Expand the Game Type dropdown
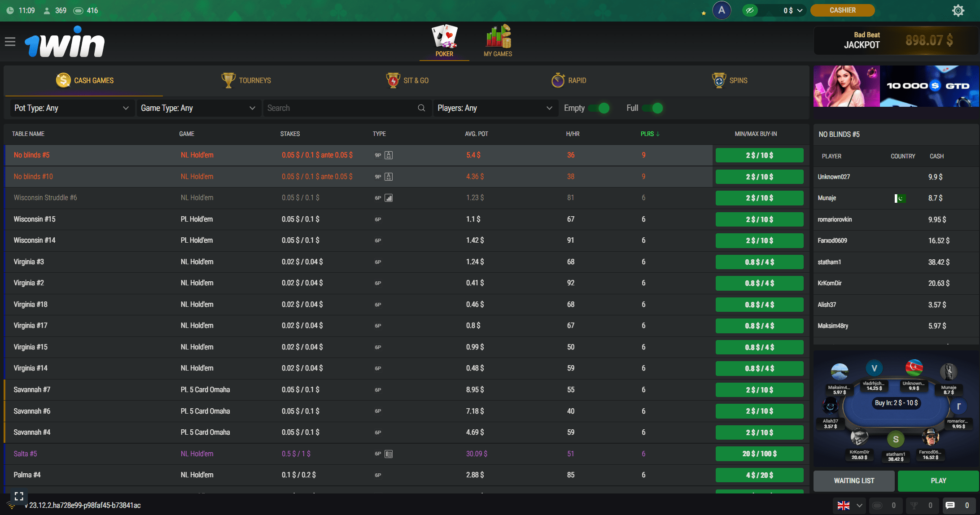Screen dimensions: 980x515 [x=198, y=108]
